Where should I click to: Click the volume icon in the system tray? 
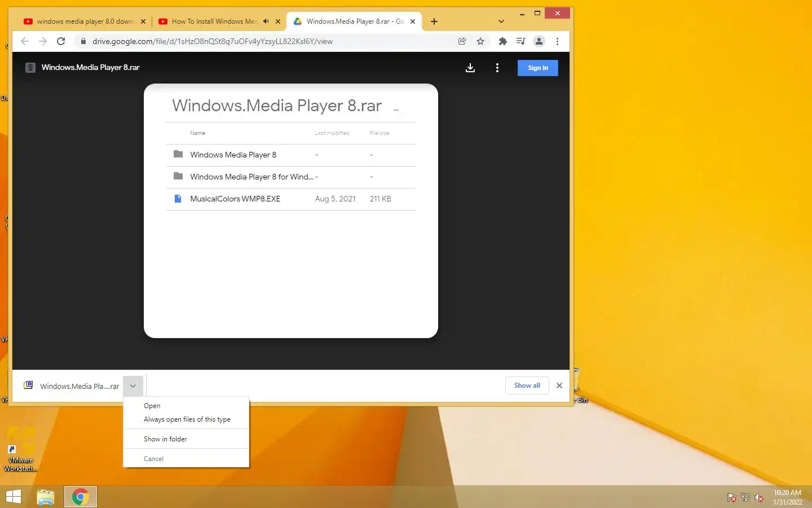tap(759, 497)
